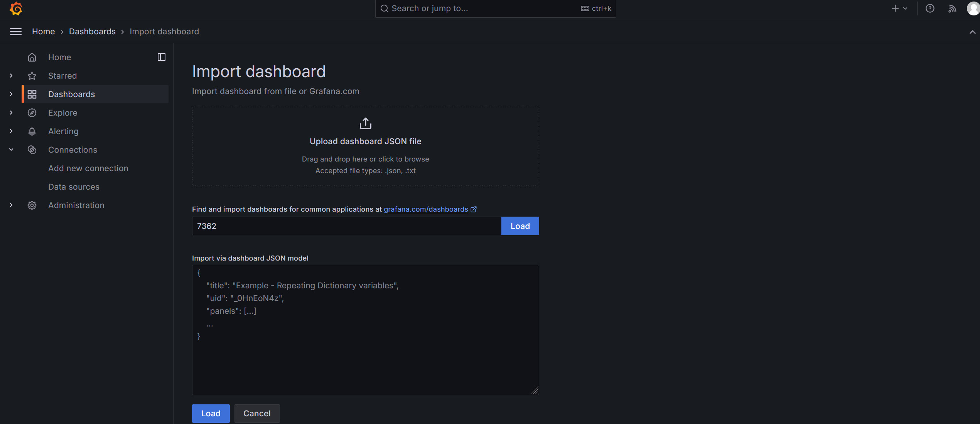
Task: Click the keyboard shortcut ctrl+k icon
Action: click(x=585, y=8)
